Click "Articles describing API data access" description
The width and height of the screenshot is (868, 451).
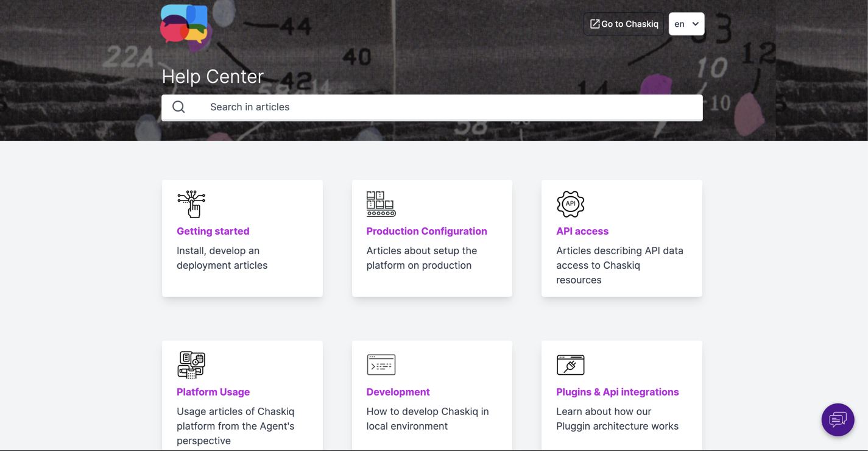point(619,265)
